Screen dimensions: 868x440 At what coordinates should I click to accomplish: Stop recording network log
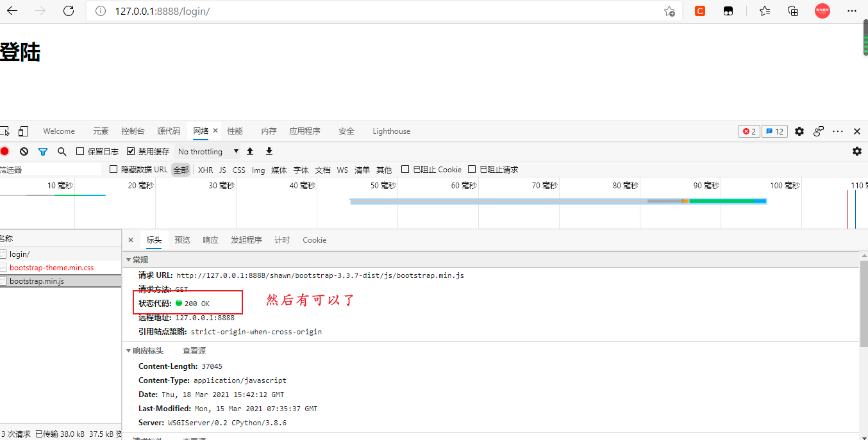(x=4, y=152)
